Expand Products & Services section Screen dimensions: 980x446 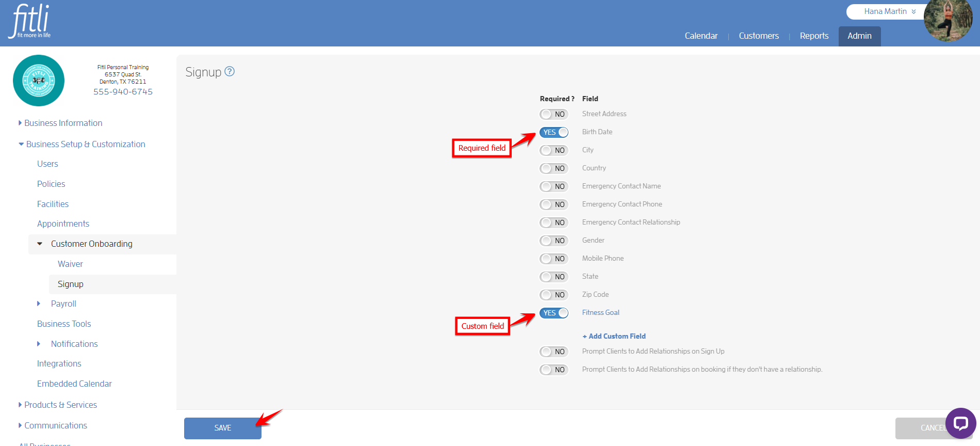pos(58,405)
